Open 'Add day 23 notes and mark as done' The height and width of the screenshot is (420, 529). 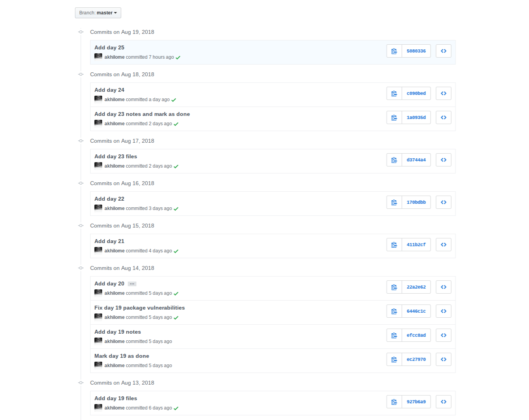[x=142, y=114]
